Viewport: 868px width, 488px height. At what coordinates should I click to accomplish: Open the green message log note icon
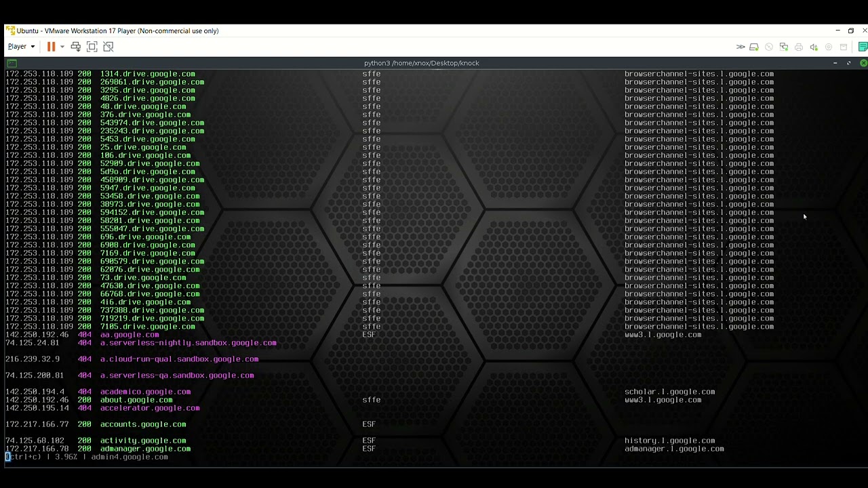(x=863, y=47)
